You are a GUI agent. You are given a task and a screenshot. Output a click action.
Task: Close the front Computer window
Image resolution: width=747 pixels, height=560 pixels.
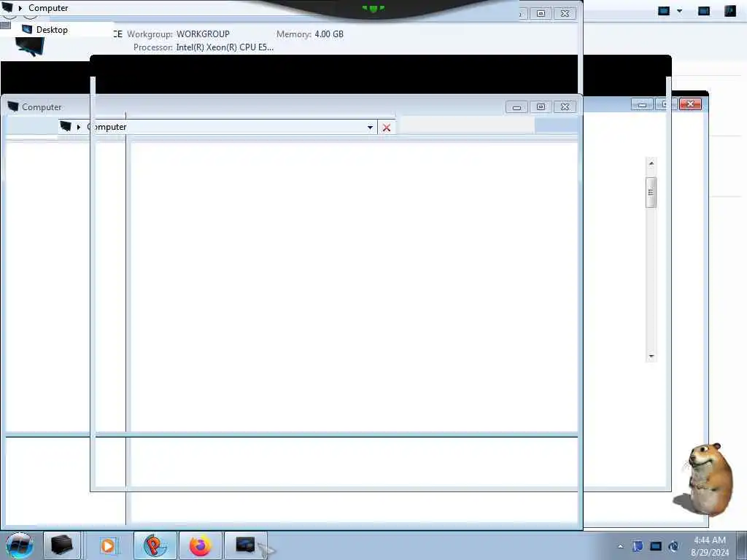click(565, 107)
